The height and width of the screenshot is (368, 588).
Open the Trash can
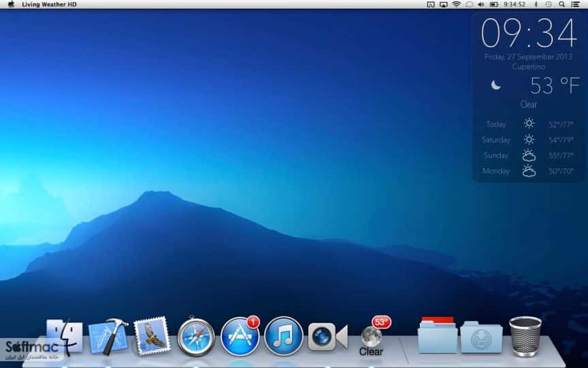525,336
